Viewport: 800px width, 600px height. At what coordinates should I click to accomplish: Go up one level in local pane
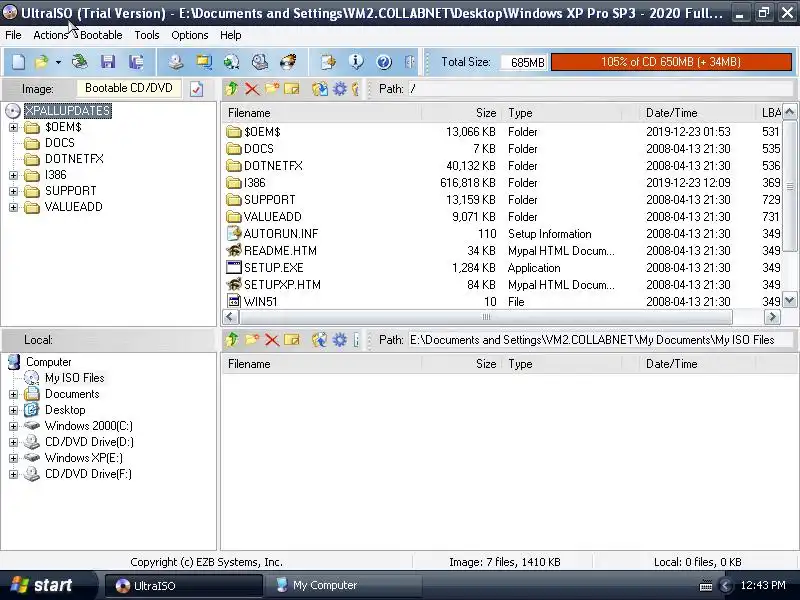pos(232,340)
